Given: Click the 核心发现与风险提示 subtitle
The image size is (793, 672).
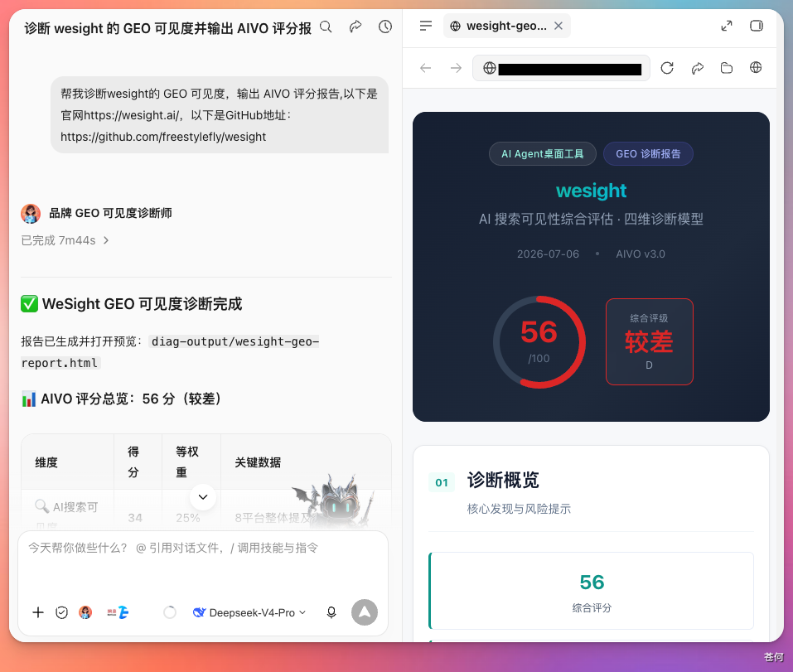Looking at the screenshot, I should [519, 509].
